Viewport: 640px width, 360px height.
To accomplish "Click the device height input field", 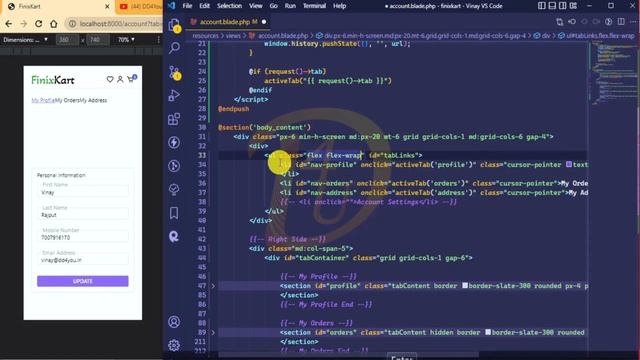I will pyautogui.click(x=98, y=40).
